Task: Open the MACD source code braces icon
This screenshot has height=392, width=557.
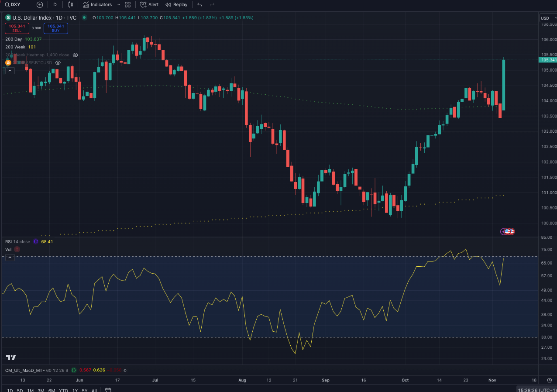Action: (x=74, y=370)
